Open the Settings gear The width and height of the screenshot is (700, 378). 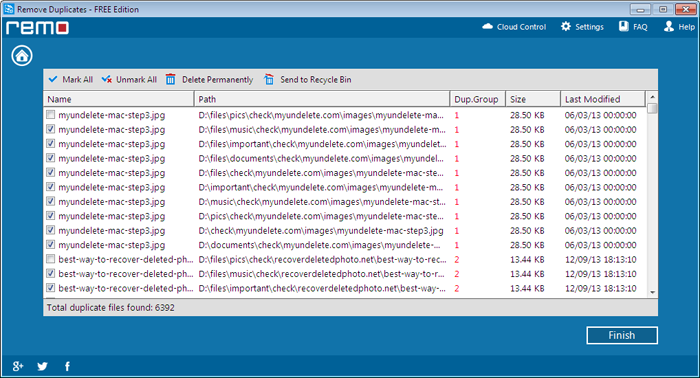point(582,27)
